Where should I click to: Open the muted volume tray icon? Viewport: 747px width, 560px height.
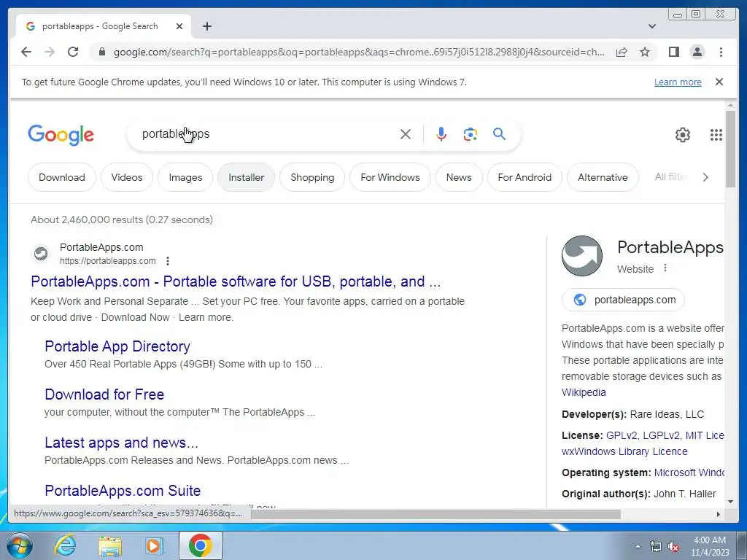click(x=673, y=546)
